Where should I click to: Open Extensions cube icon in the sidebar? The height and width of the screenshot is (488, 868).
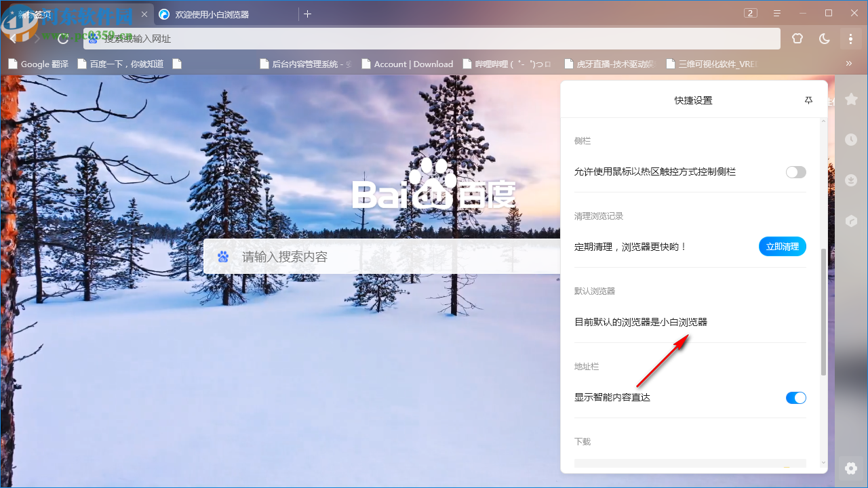coord(851,221)
